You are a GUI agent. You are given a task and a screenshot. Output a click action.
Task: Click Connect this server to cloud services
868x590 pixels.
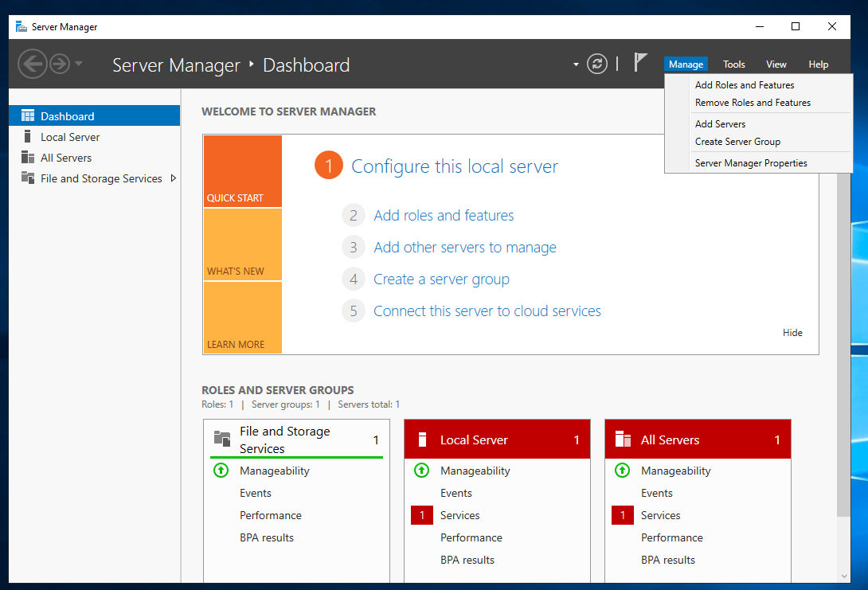(487, 311)
